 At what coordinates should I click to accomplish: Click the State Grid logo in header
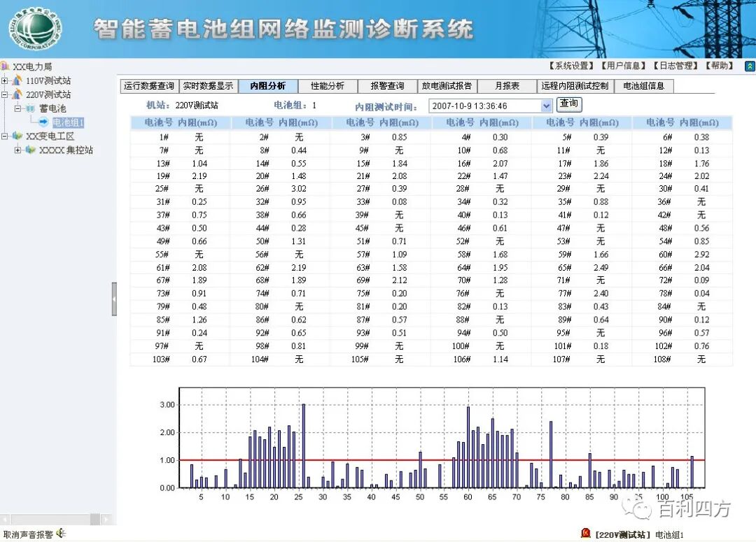pos(35,29)
